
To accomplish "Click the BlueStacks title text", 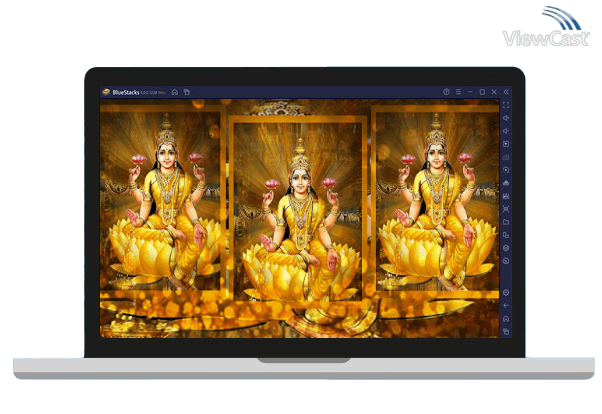I will coord(126,93).
